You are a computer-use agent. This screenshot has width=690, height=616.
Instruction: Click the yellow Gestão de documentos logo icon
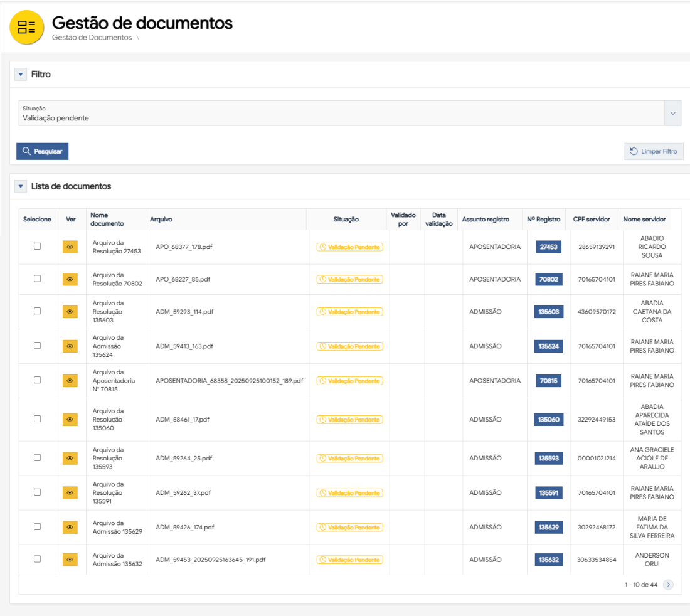27,27
